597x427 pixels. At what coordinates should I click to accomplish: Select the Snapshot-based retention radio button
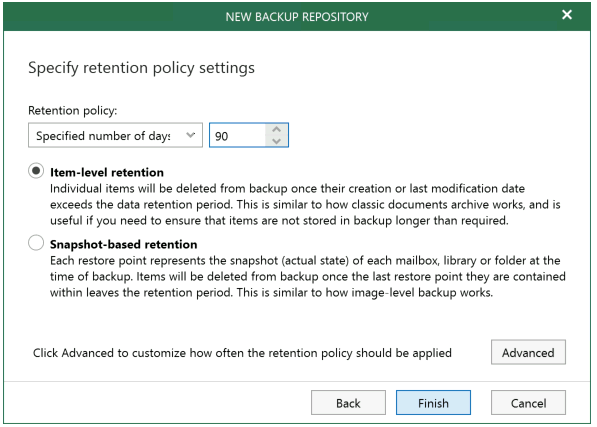tap(36, 242)
